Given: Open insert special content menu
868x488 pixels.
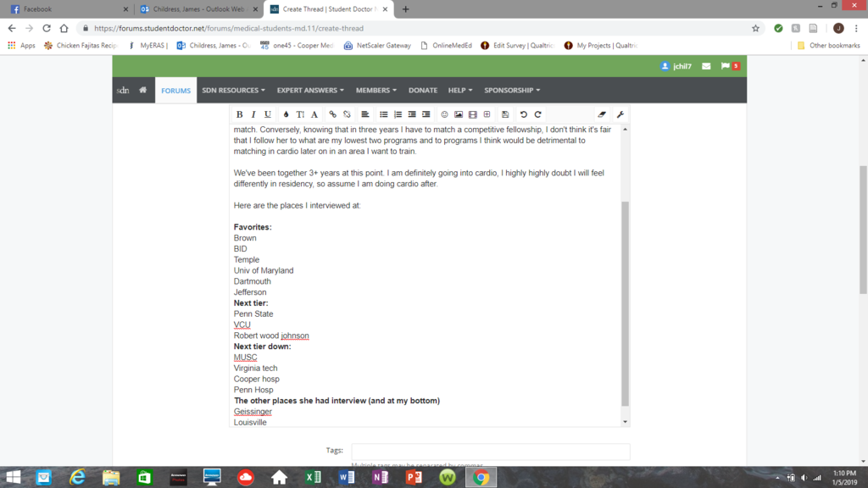Looking at the screenshot, I should coord(487,114).
